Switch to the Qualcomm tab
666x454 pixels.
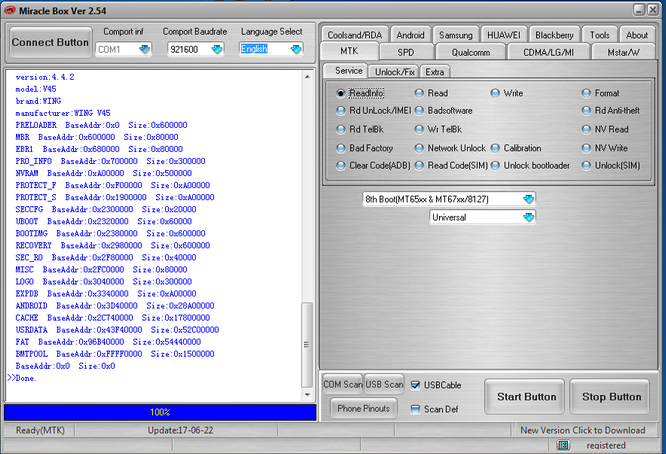471,52
